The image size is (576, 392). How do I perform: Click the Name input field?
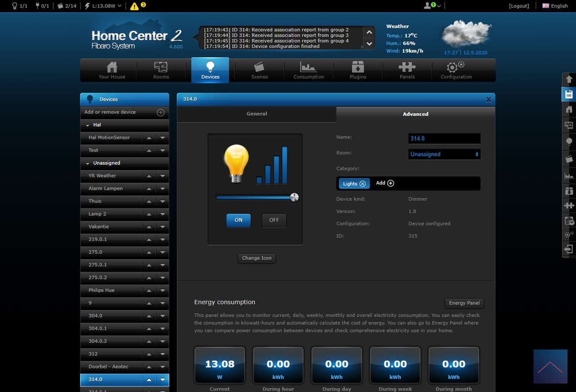444,139
